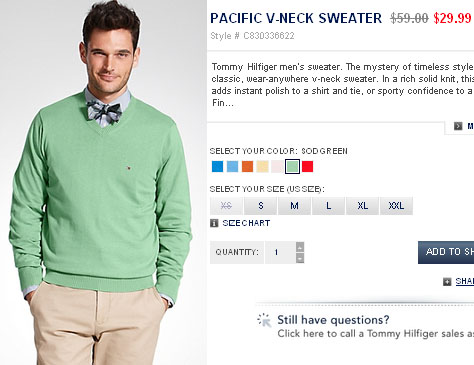This screenshot has height=365, width=474.
Task: Choose the red color swatch
Action: click(x=307, y=166)
